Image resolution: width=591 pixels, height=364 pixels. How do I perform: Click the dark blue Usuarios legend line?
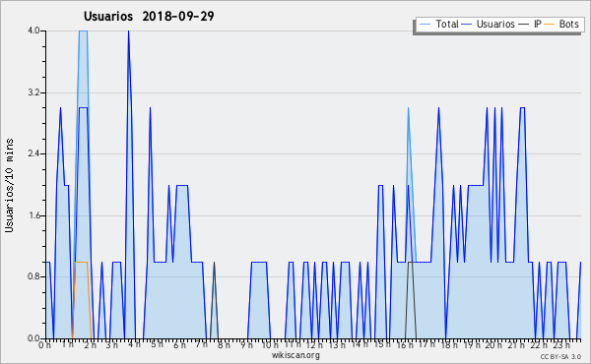467,25
